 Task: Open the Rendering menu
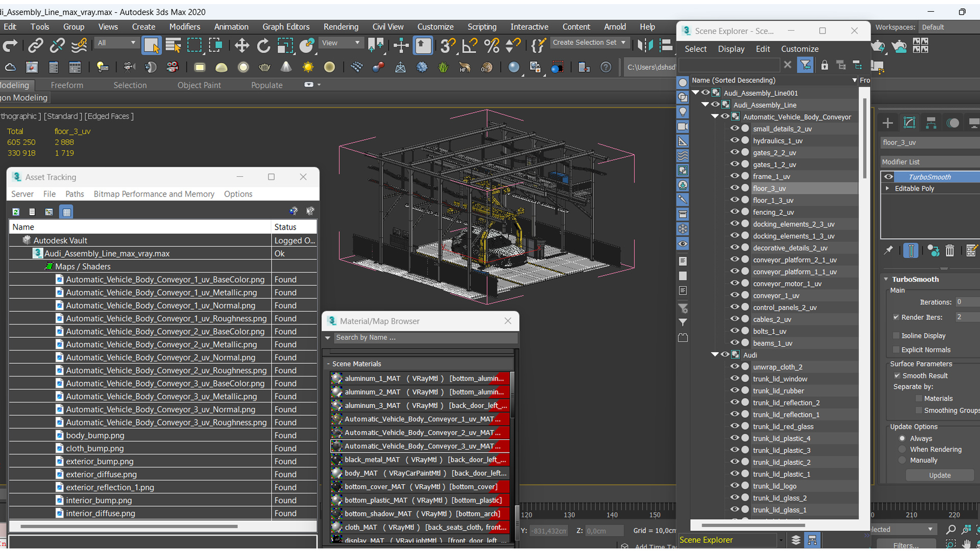[340, 27]
